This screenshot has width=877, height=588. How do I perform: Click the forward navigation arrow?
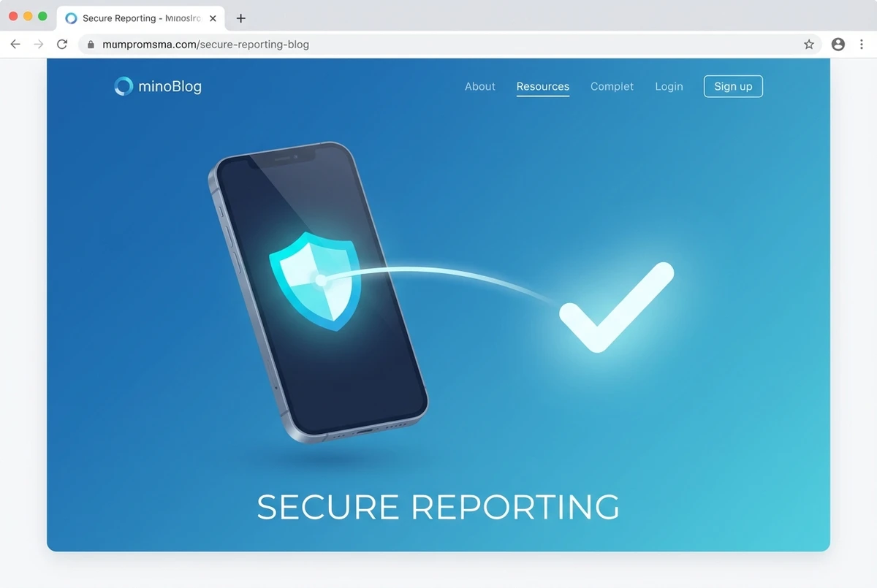(39, 44)
